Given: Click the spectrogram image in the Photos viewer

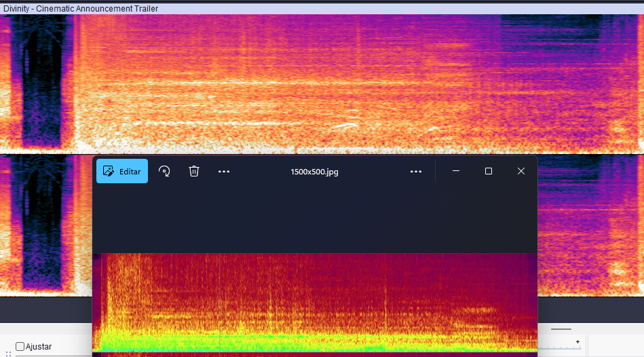Looking at the screenshot, I should pos(315,303).
